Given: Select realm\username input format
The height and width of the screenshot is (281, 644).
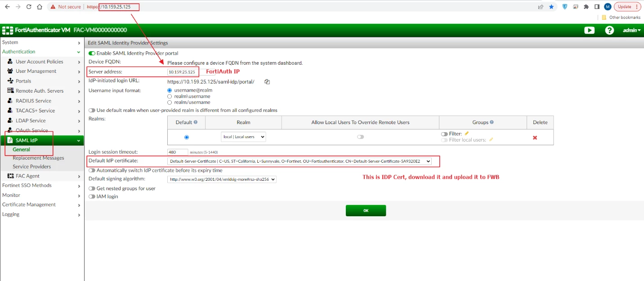Looking at the screenshot, I should pos(170,96).
